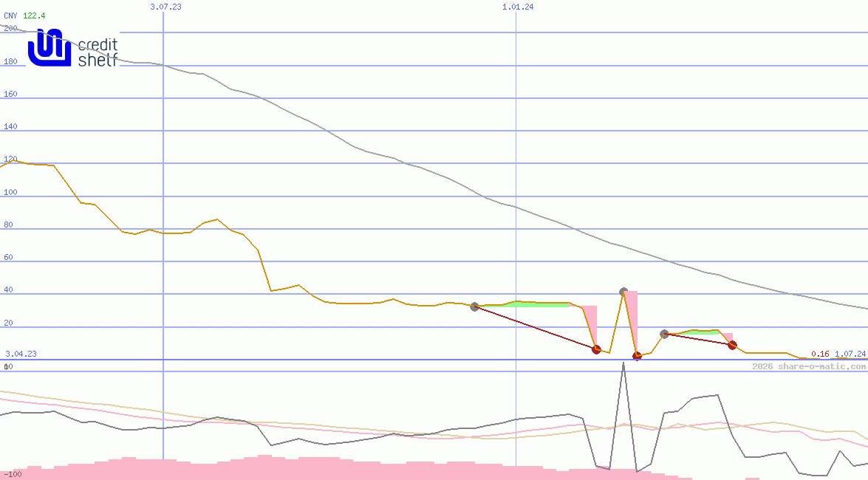The image size is (868, 480).
Task: Click the 3.04.23 start date label
Action: 21,354
